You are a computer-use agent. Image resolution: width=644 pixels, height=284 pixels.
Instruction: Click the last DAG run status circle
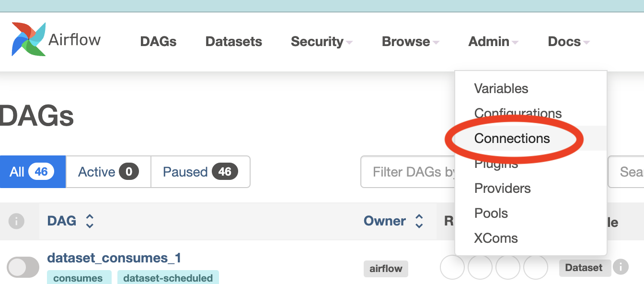click(535, 268)
